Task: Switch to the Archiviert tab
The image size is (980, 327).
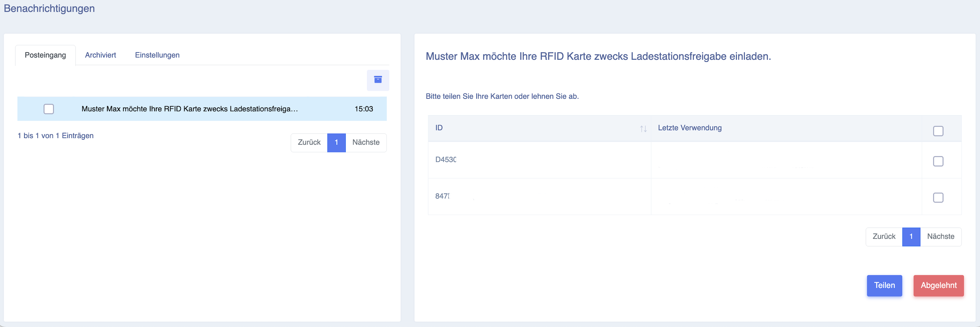Action: pos(100,55)
